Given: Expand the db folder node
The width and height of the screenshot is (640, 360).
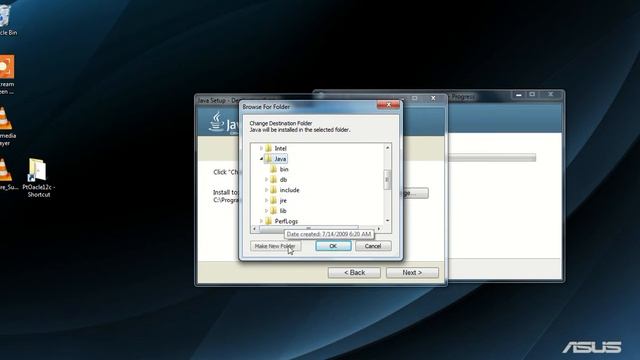Looking at the screenshot, I should coord(267,180).
